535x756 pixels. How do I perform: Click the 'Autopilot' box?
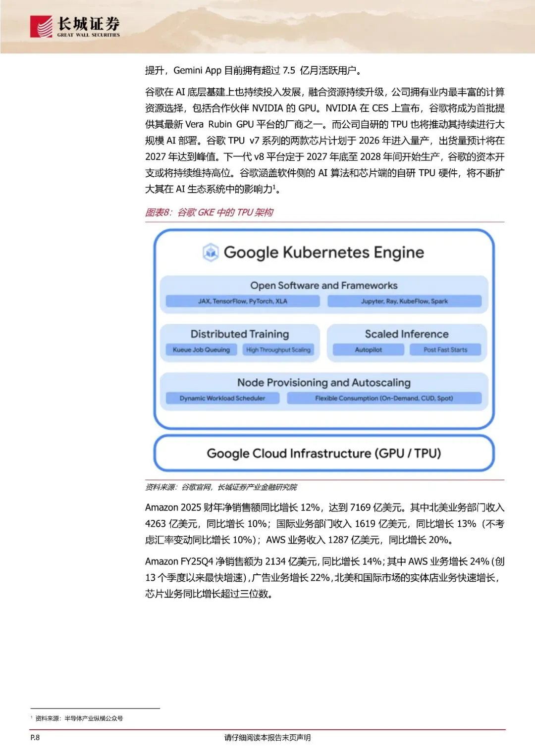[x=369, y=350]
